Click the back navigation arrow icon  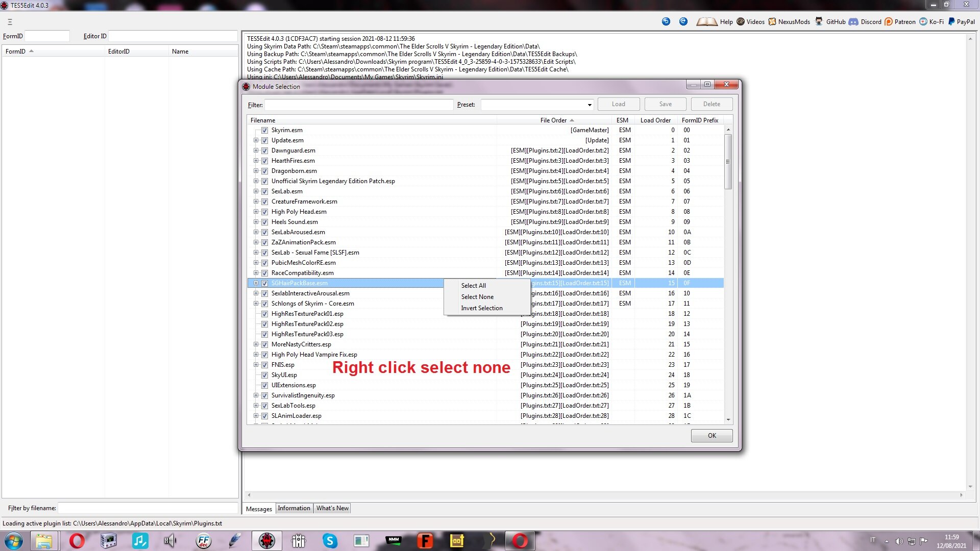(666, 21)
